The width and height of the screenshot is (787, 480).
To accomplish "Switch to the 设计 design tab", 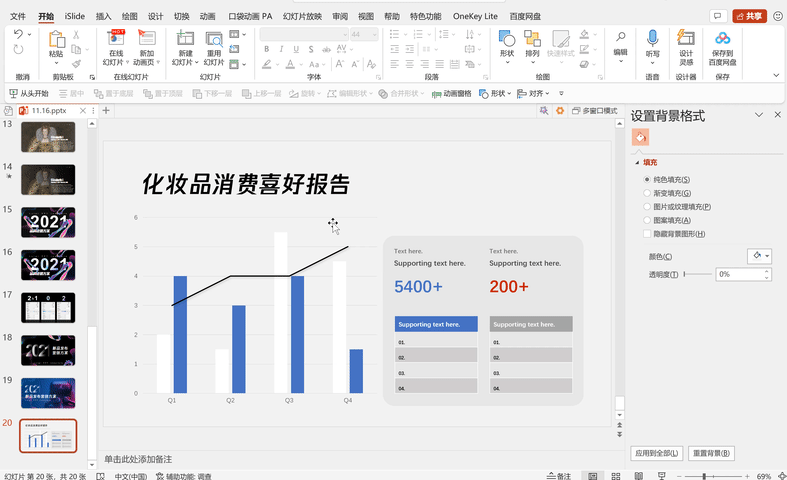I will [x=156, y=16].
